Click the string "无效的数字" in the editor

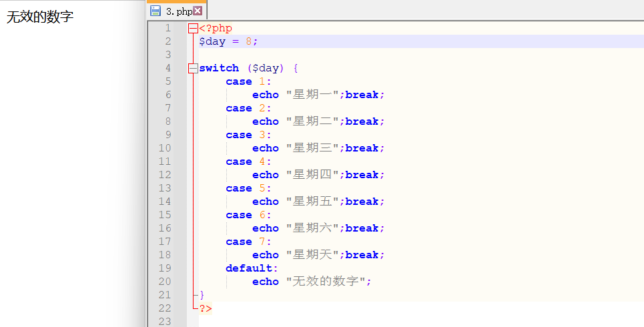tap(325, 282)
